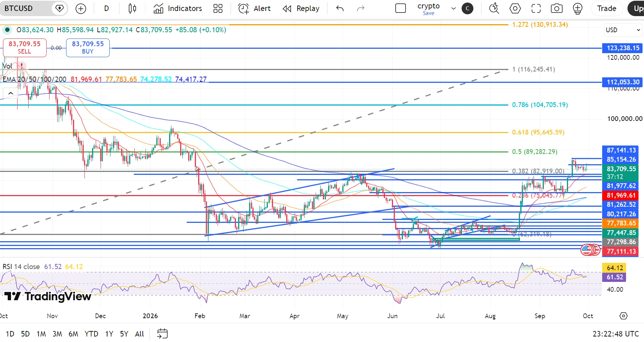Undo the last chart action
Viewport: 644px width, 342px height.
pyautogui.click(x=340, y=8)
